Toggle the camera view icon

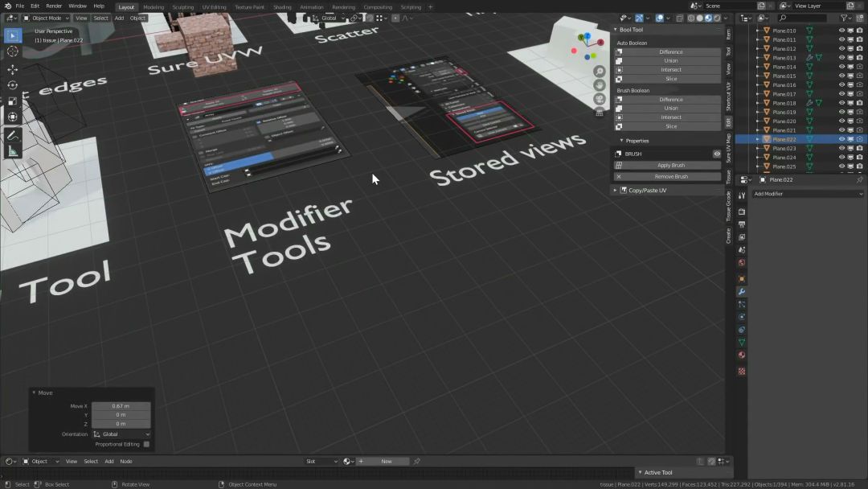coord(600,99)
